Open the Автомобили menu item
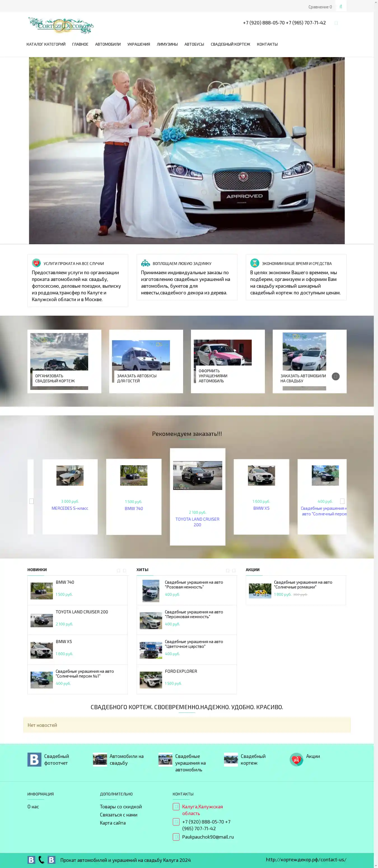Viewport: 378px width, 868px height. coord(108,45)
